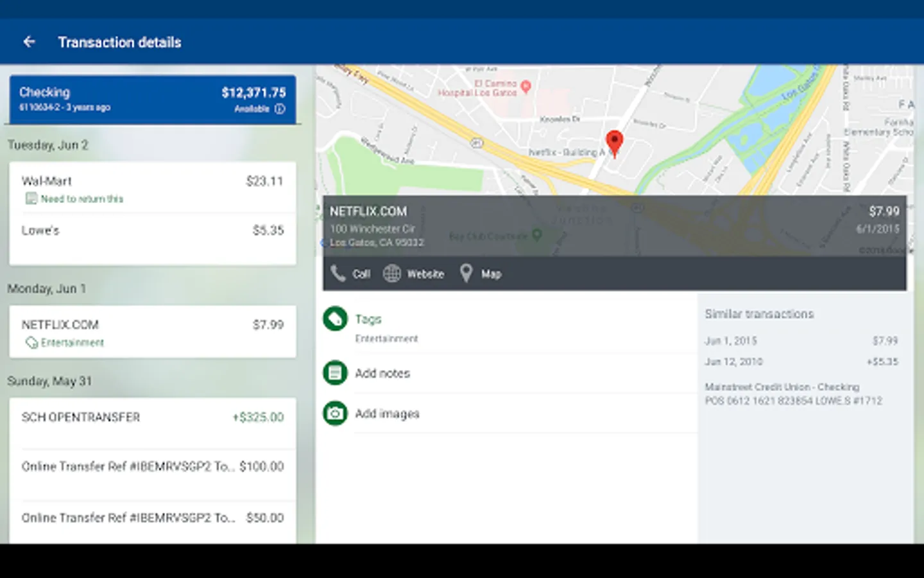
Task: Tap the El Camino Hospital map marker
Action: pos(526,86)
